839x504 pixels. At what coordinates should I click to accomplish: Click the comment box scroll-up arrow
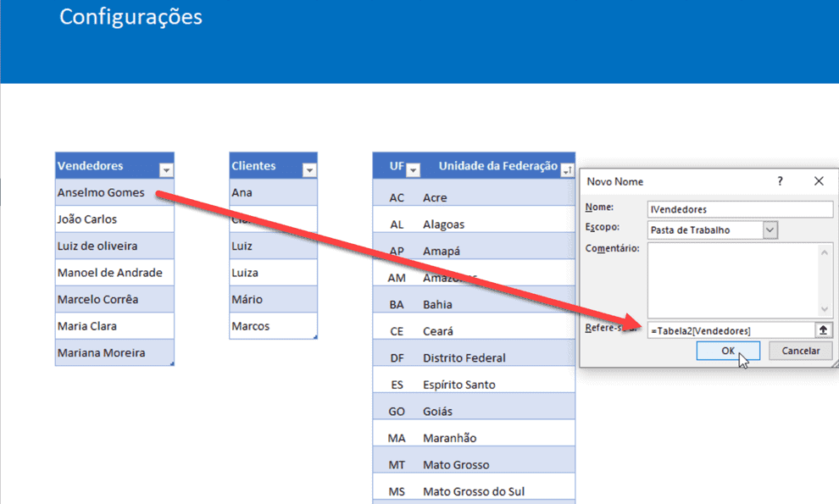click(x=826, y=252)
